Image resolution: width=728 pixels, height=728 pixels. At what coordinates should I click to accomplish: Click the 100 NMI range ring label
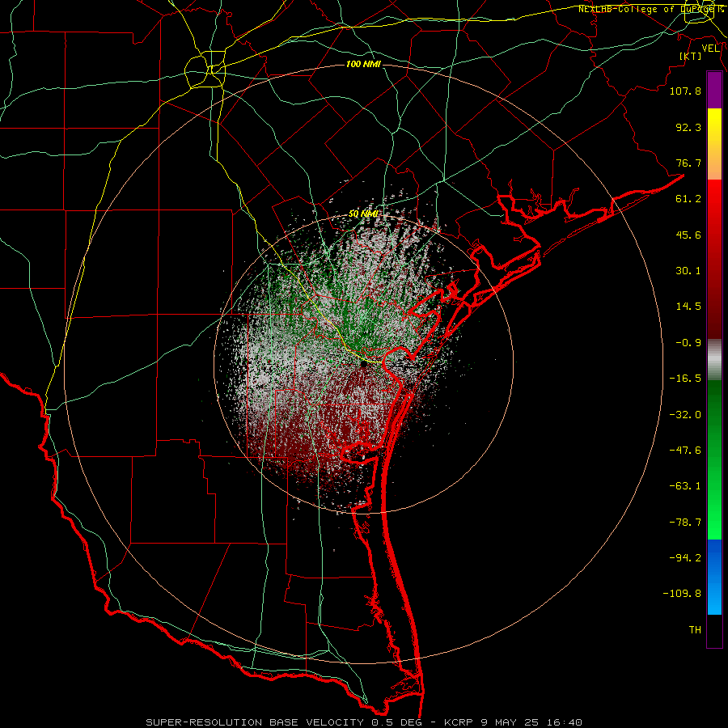[x=363, y=64]
